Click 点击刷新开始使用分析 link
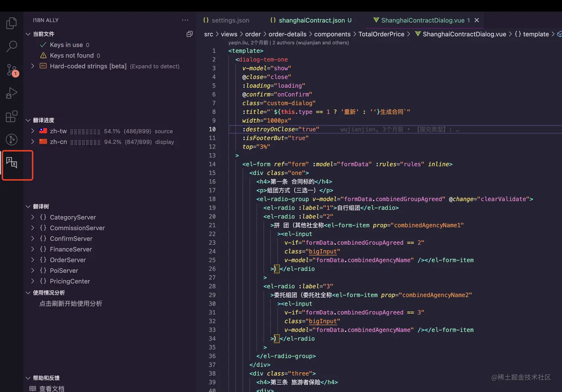This screenshot has width=562, height=392. pyautogui.click(x=71, y=304)
